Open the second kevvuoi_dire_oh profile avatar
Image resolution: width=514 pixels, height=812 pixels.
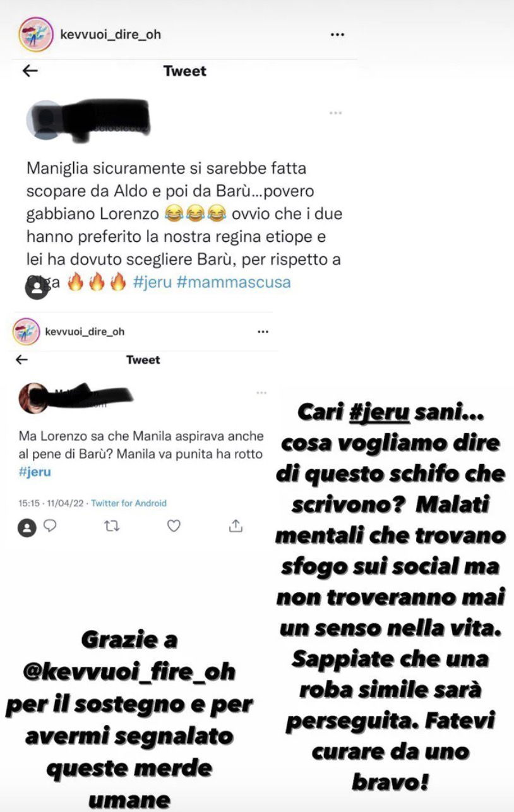pos(25,331)
